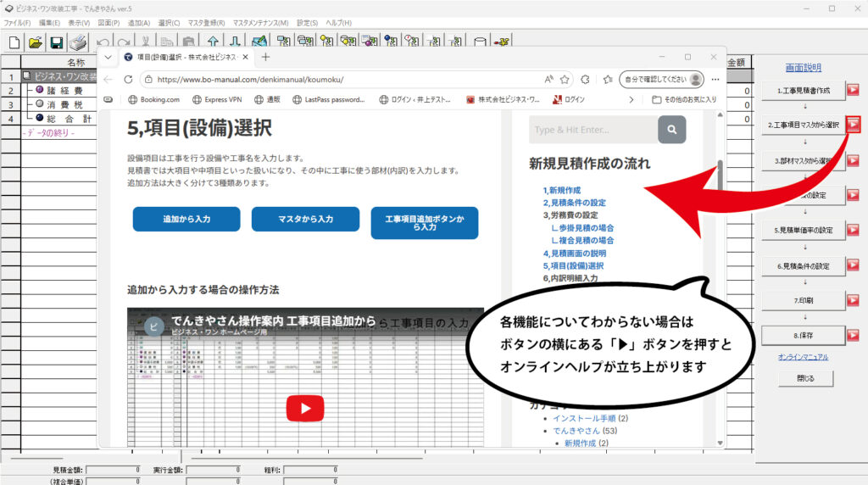The width and height of the screenshot is (868, 485).
Task: Select the 諸経費 tree row
Action: pos(59,90)
